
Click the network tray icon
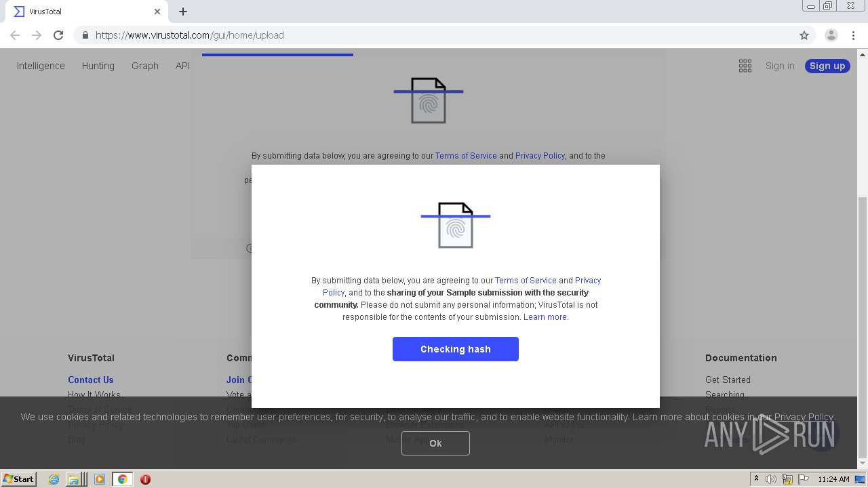[787, 479]
